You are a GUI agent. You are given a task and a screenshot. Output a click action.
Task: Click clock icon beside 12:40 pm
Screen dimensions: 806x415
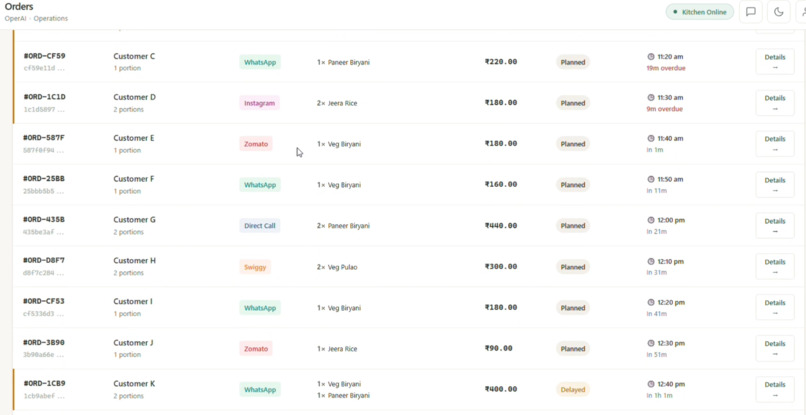coord(651,384)
